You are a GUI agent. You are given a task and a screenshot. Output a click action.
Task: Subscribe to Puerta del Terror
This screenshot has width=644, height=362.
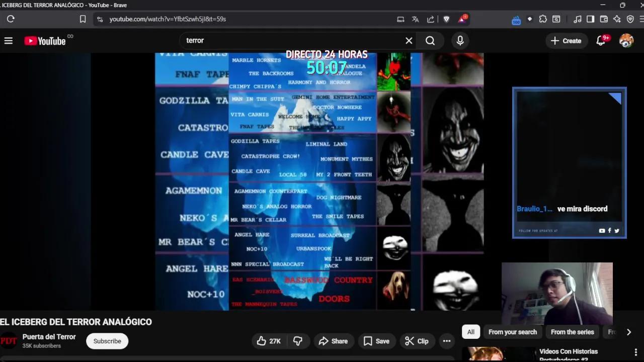tap(107, 341)
